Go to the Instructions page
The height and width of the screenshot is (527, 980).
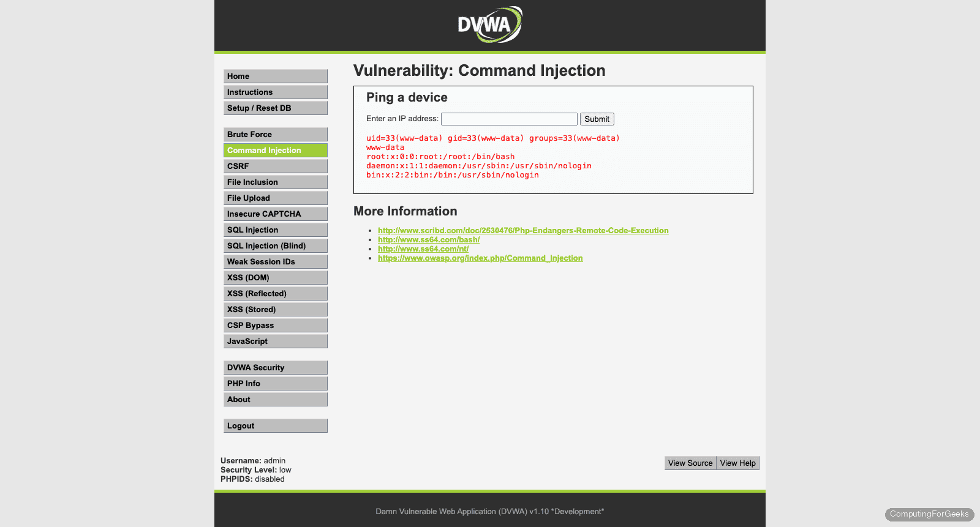click(276, 92)
